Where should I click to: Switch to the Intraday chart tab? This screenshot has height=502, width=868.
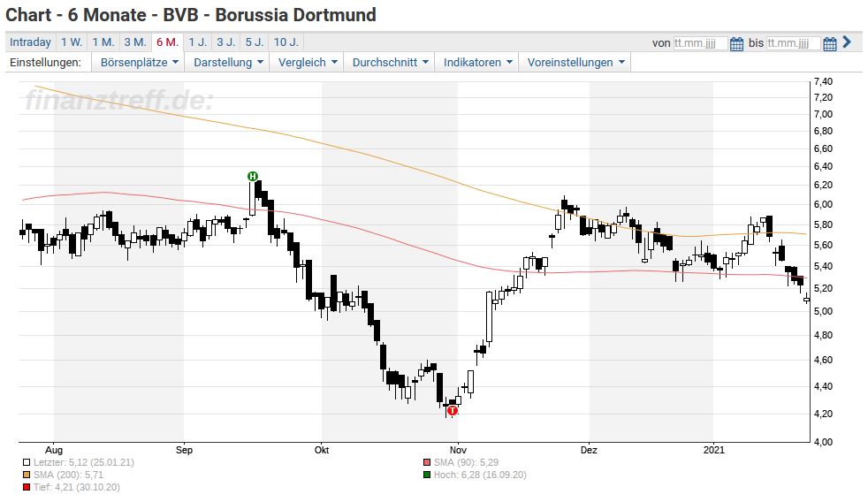[x=30, y=42]
